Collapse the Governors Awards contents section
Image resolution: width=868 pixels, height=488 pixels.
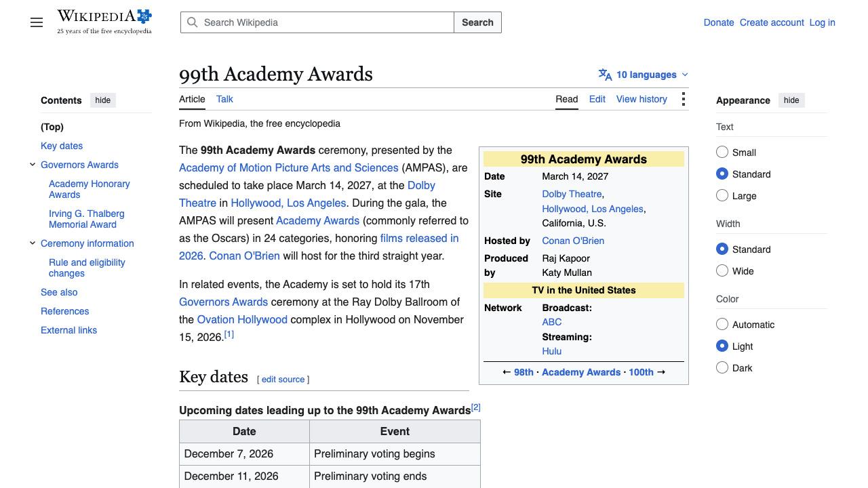coord(33,165)
